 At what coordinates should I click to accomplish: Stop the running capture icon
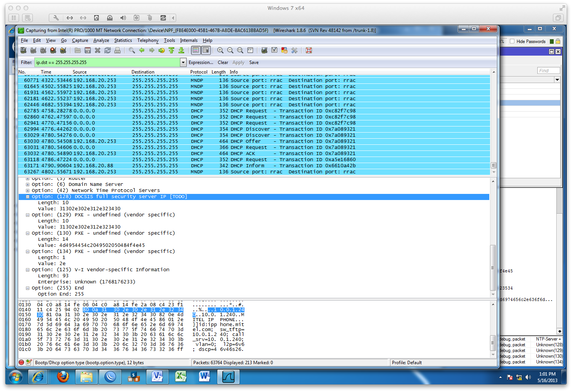pyautogui.click(x=53, y=50)
